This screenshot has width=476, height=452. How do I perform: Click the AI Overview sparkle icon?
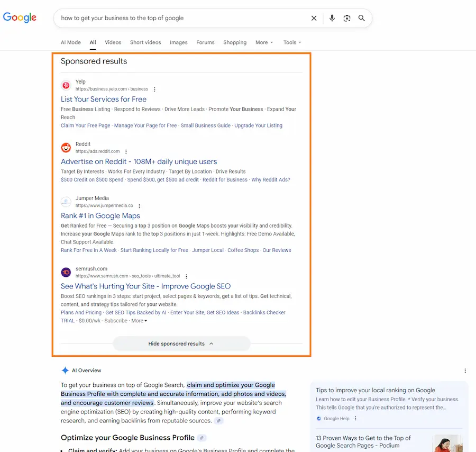point(65,370)
